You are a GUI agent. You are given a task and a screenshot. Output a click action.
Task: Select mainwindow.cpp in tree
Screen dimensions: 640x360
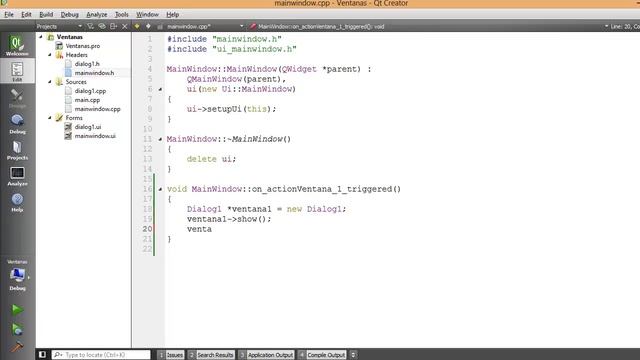click(x=98, y=109)
